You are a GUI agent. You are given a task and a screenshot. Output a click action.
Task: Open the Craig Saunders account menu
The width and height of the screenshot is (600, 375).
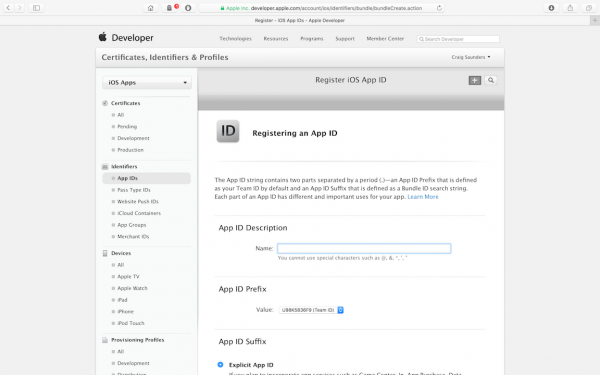471,57
